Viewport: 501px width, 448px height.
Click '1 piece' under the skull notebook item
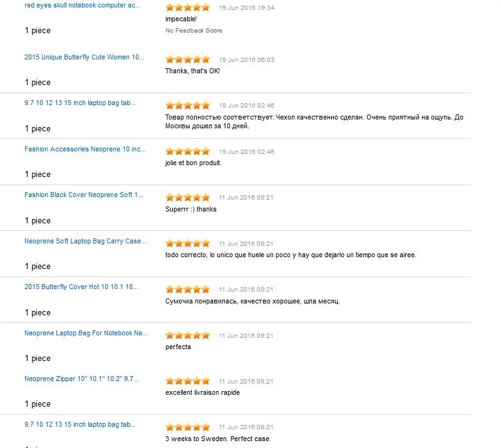click(x=38, y=30)
